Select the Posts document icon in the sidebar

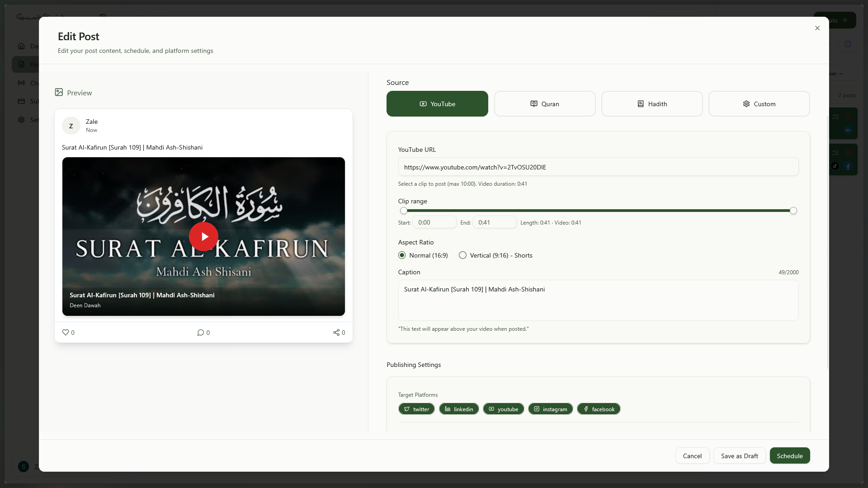(21, 64)
